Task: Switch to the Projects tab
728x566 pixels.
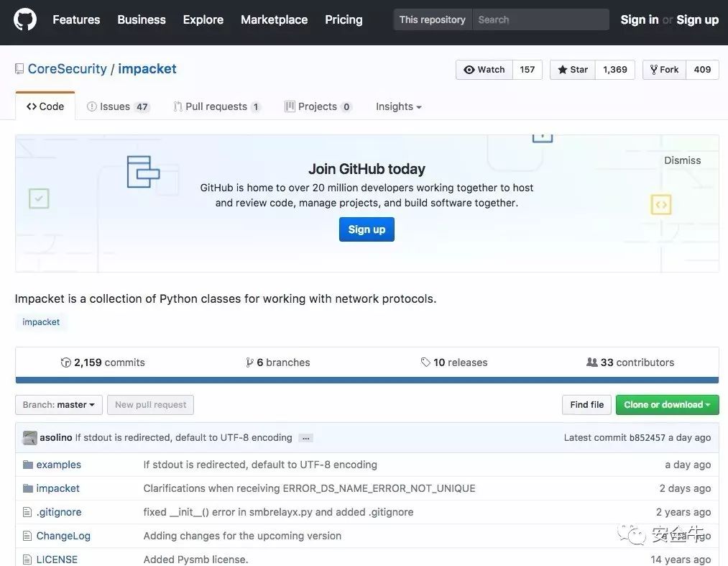Action: coord(318,106)
